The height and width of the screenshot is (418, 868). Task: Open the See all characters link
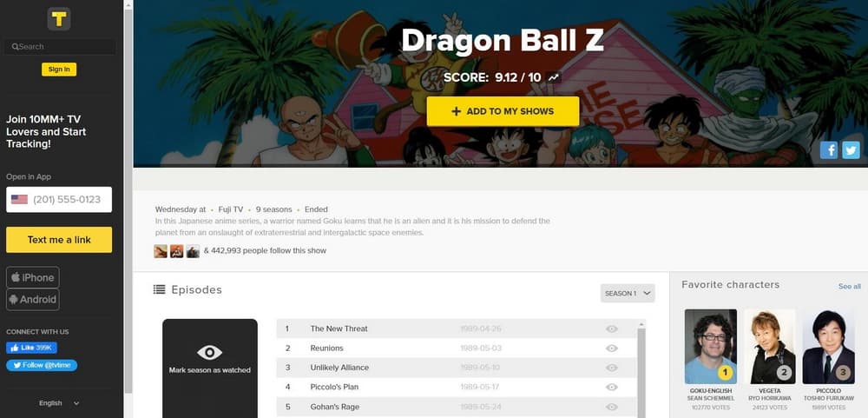point(849,286)
